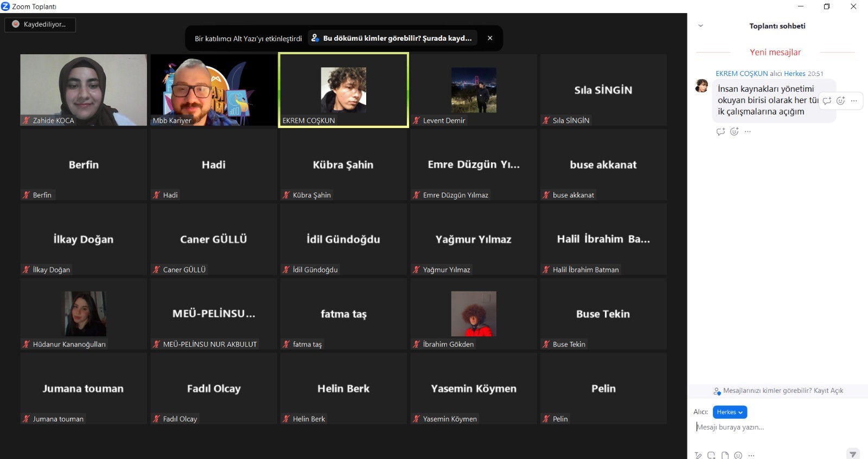Attach a file using the chat file icon
Viewport: 868px width, 459px height.
point(725,455)
